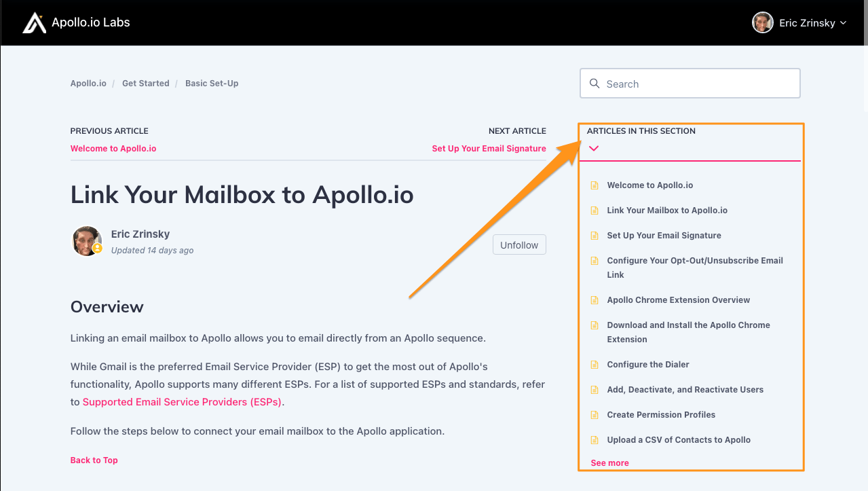Click the Overview heading

click(107, 307)
